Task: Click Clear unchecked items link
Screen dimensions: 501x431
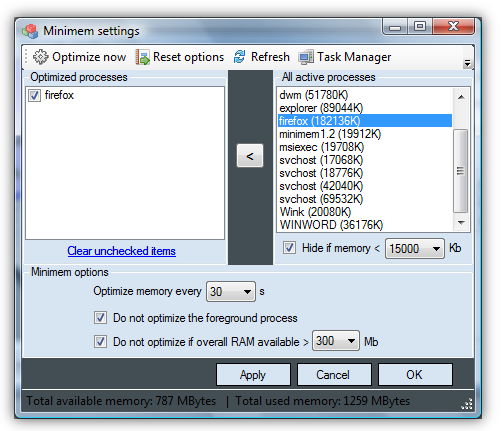Action: pos(121,251)
